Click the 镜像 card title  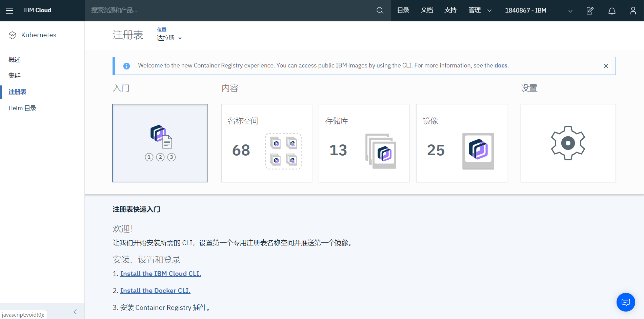[x=430, y=121]
